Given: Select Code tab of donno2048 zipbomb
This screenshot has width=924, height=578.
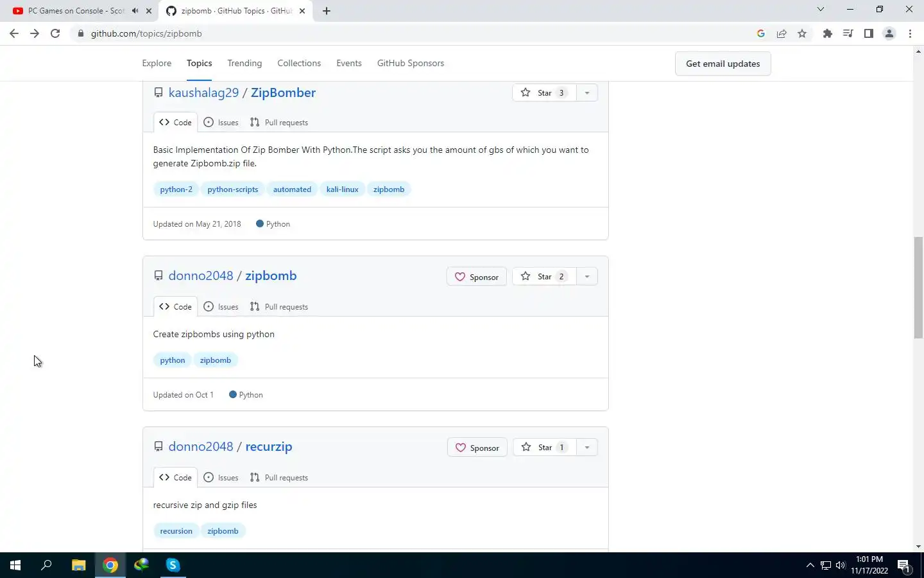Looking at the screenshot, I should [175, 306].
